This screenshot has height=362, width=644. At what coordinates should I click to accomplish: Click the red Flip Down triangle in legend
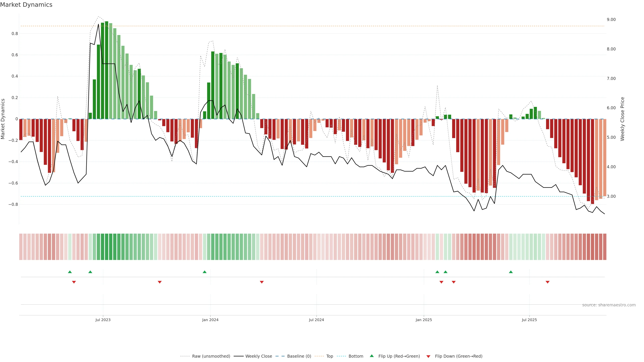[428, 356]
